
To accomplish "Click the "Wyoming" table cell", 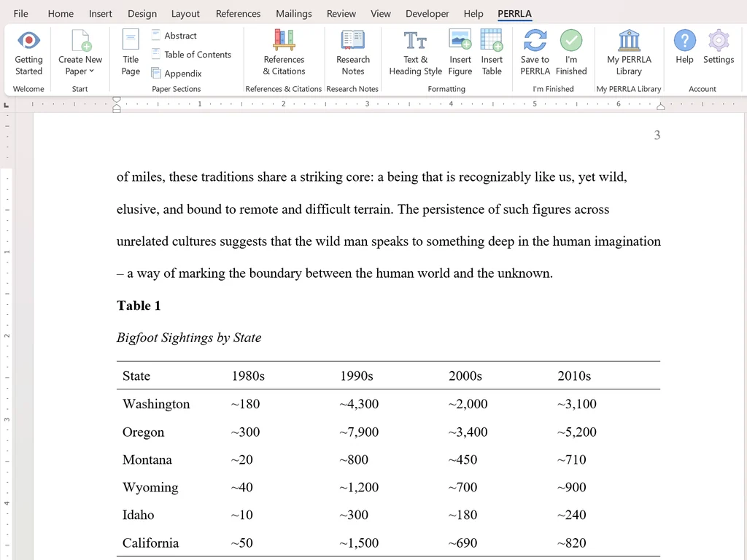I will [150, 487].
